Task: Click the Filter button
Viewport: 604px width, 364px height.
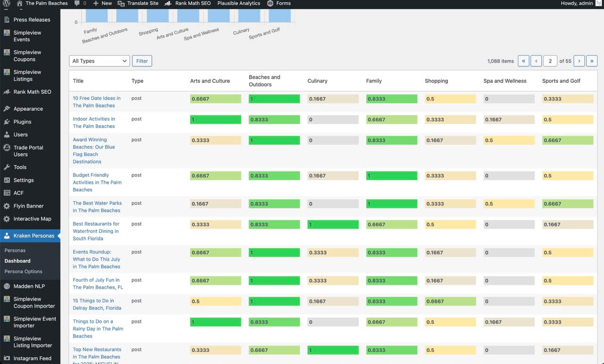Action: tap(142, 61)
